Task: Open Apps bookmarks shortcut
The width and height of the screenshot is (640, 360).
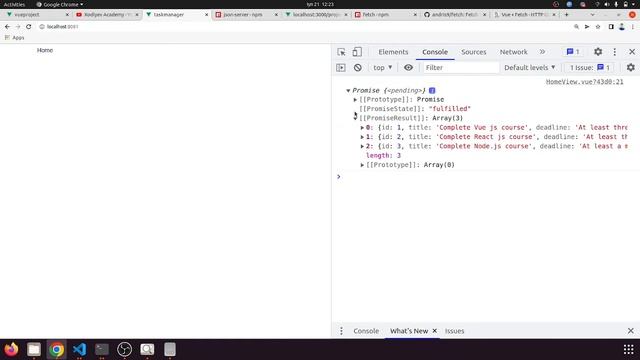Action: point(14,38)
